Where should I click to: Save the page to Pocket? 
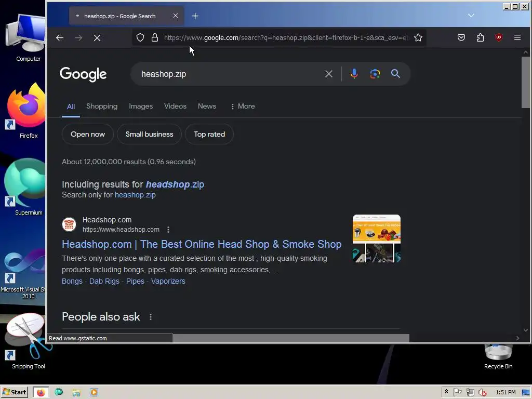[x=461, y=37]
